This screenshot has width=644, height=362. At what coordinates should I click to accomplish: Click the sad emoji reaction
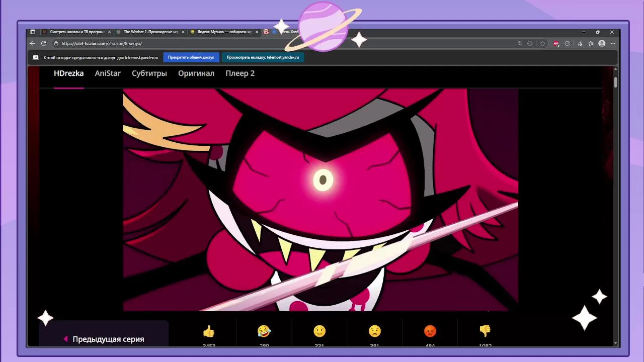375,331
